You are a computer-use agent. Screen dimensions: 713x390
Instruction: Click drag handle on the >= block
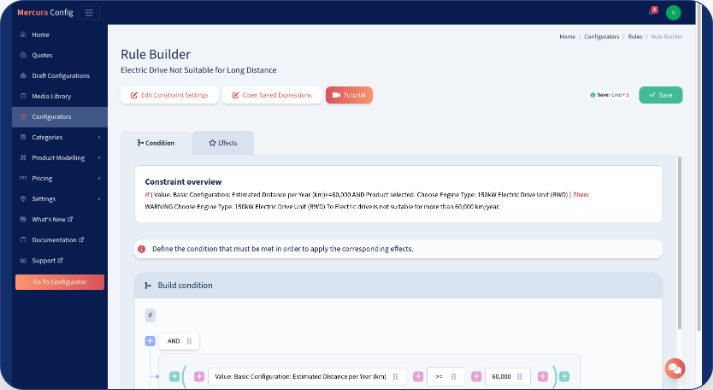[453, 376]
